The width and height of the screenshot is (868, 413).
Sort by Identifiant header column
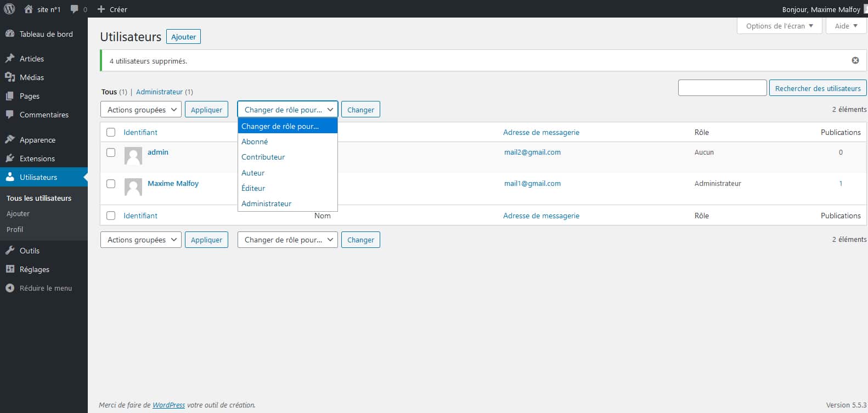pyautogui.click(x=140, y=132)
